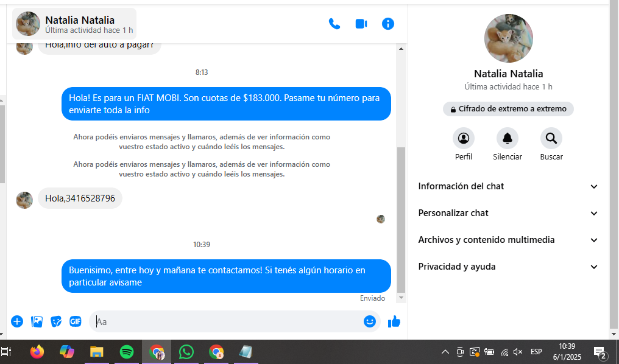The image size is (619, 364).
Task: Open the second Chrome profile taskbar icon
Action: click(216, 352)
